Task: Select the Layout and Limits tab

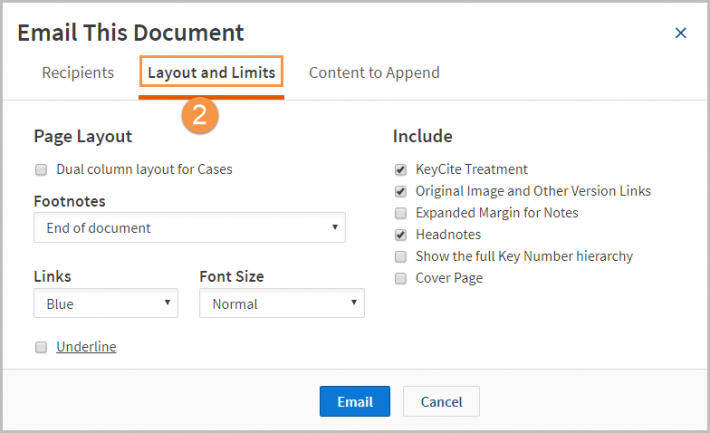Action: [x=211, y=72]
